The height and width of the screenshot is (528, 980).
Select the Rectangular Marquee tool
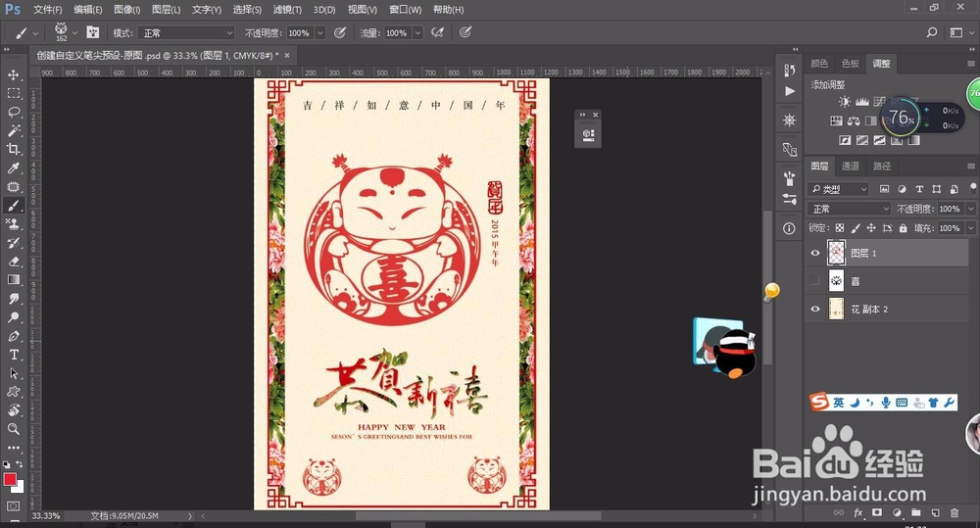(13, 94)
